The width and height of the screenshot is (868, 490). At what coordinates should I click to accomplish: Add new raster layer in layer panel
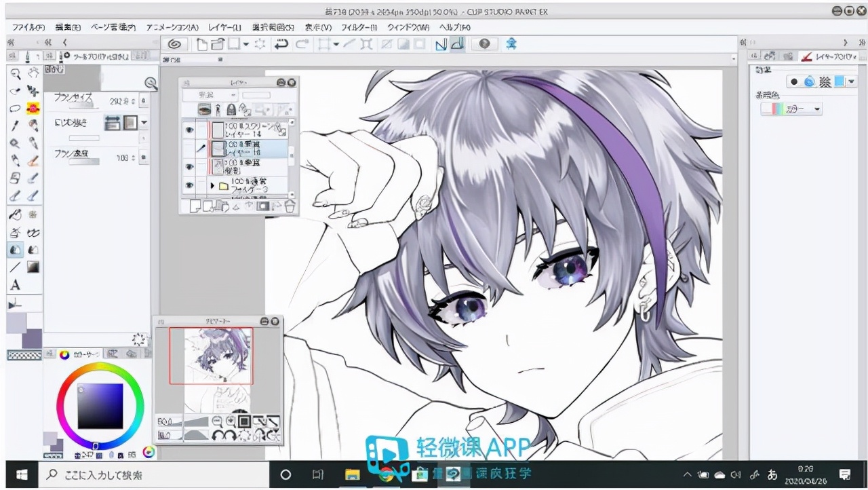pyautogui.click(x=195, y=206)
